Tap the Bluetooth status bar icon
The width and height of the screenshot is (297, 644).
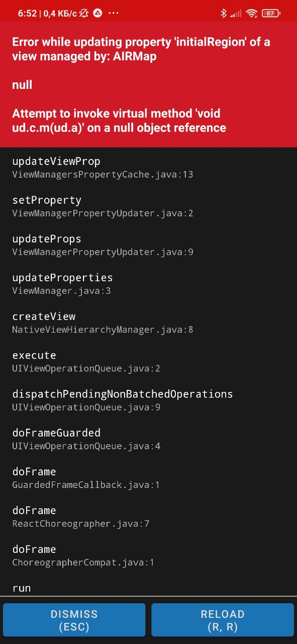pos(224,13)
